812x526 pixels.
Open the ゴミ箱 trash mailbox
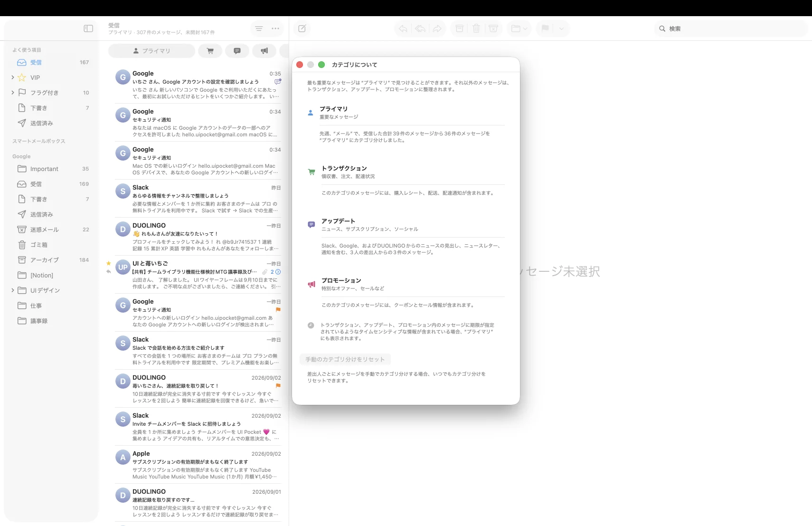(x=51, y=245)
